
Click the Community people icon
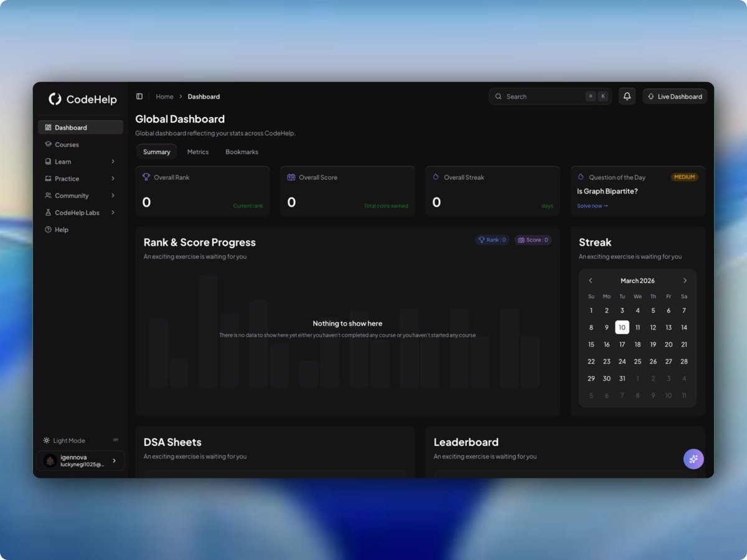point(48,195)
